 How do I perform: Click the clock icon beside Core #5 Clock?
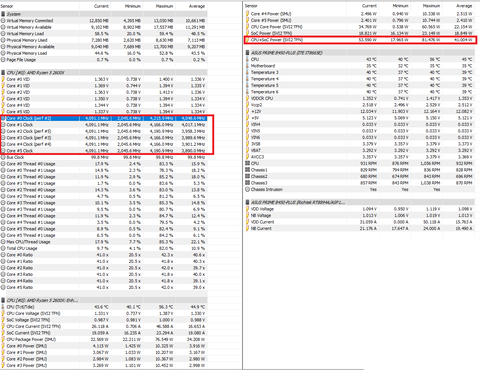3,151
